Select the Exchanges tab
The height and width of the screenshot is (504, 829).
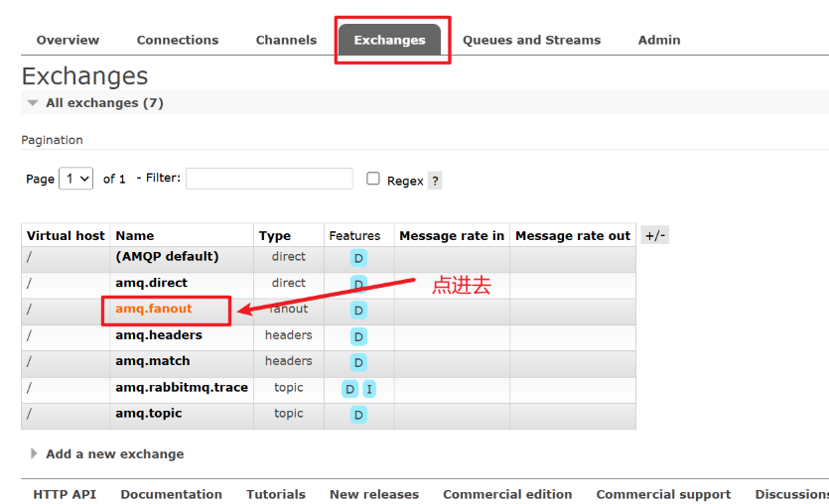[x=389, y=40]
